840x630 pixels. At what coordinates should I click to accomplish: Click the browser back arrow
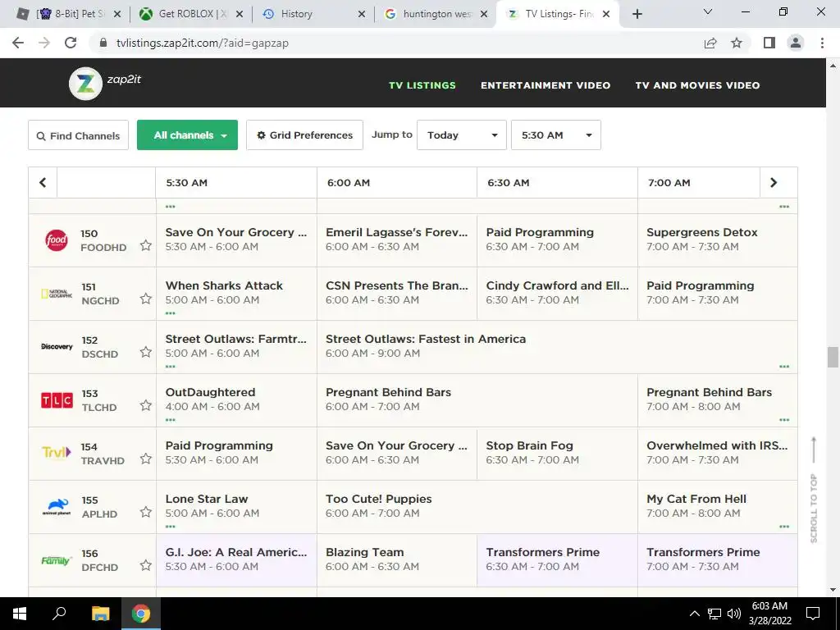pos(18,43)
